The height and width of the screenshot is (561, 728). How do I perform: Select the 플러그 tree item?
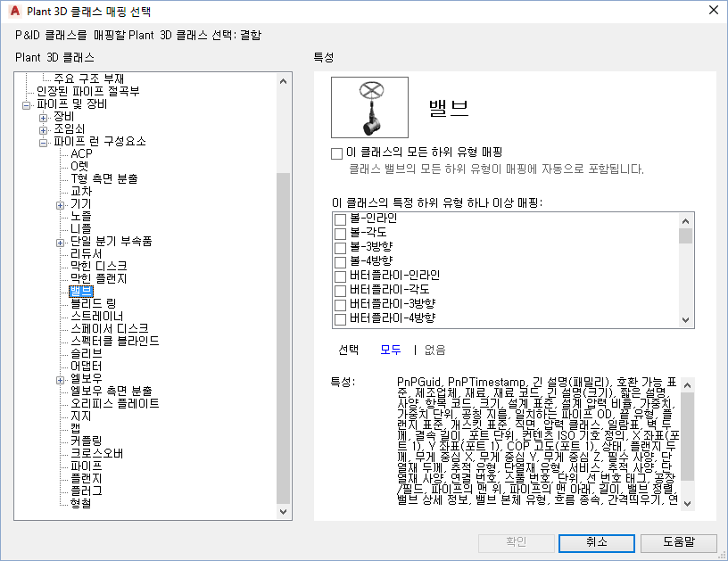click(x=86, y=491)
